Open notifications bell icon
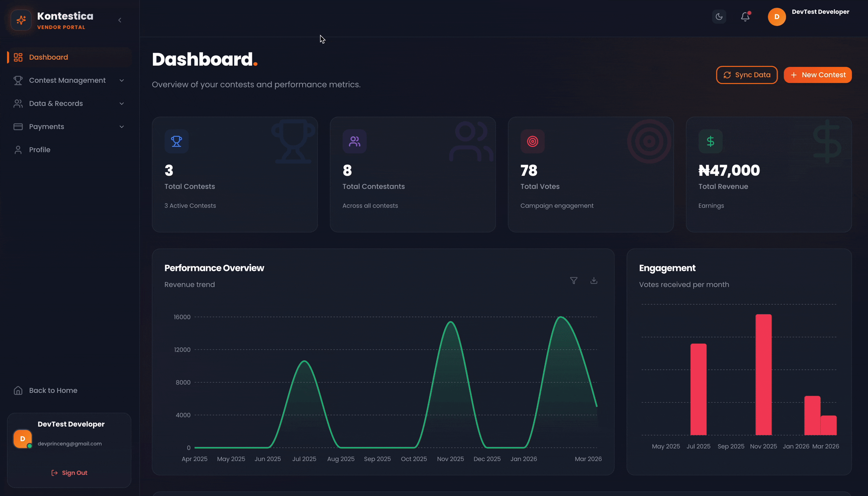Image resolution: width=868 pixels, height=496 pixels. tap(745, 17)
